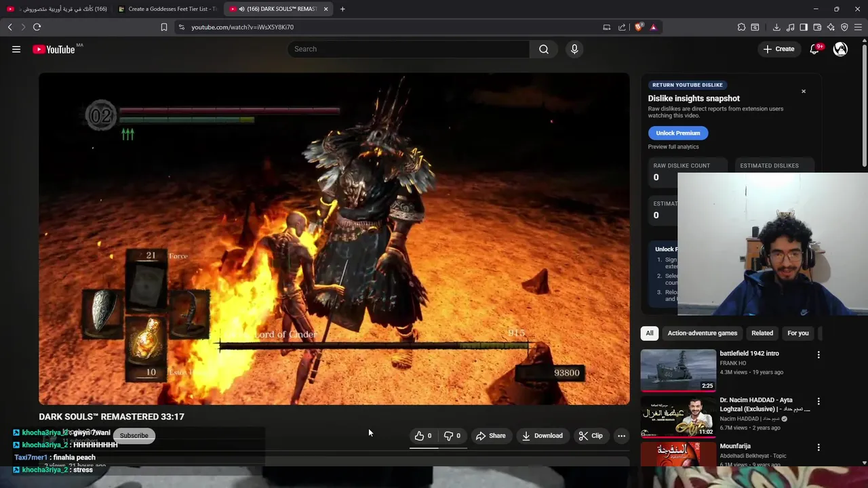Open Brave Rewards triangle icon
The width and height of the screenshot is (868, 488).
653,27
